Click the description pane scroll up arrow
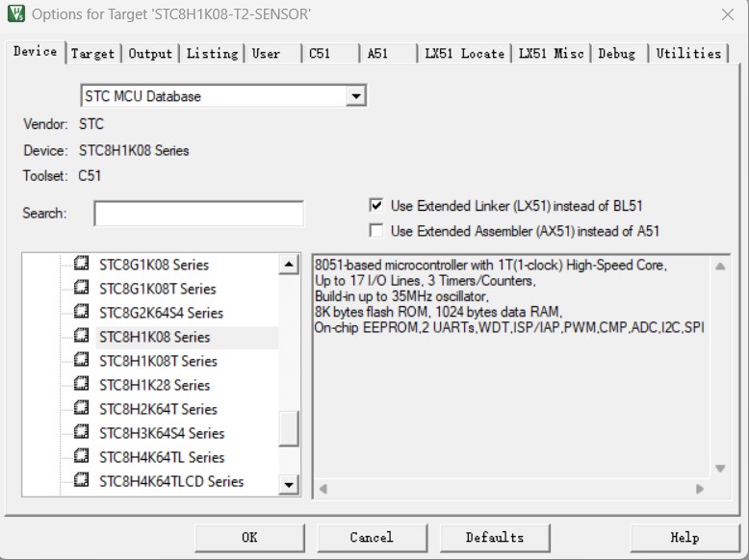The height and width of the screenshot is (560, 749). pos(720,267)
